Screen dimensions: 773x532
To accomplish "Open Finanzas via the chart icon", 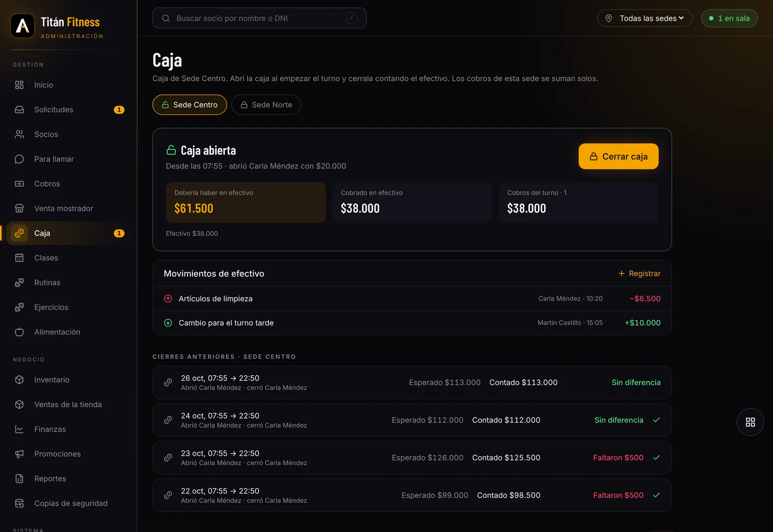I will pos(19,429).
